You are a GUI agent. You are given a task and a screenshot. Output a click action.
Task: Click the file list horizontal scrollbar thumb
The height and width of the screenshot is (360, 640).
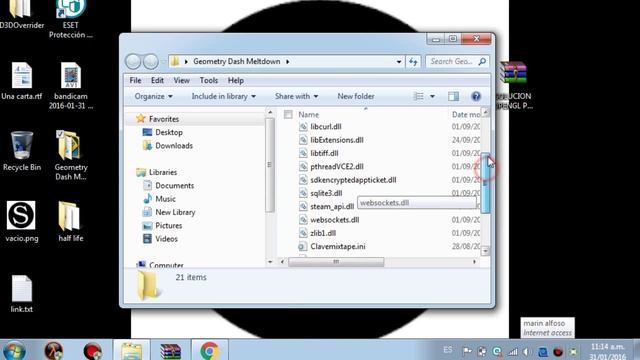[x=336, y=262]
